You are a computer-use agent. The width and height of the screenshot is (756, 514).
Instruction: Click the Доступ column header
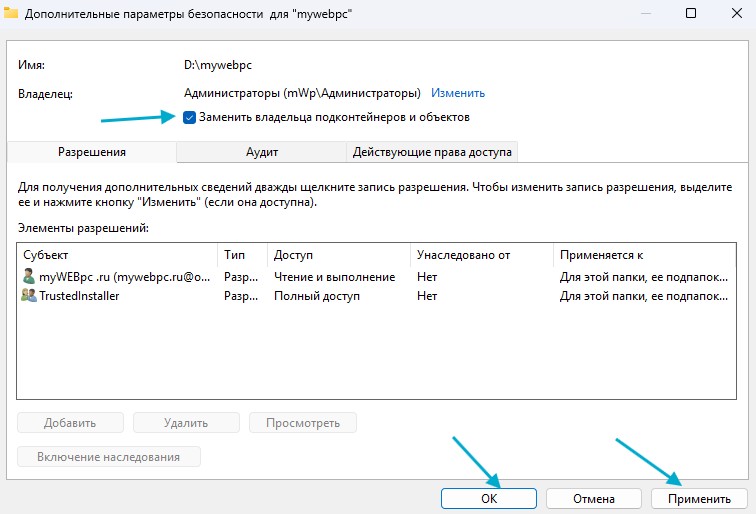click(338, 255)
